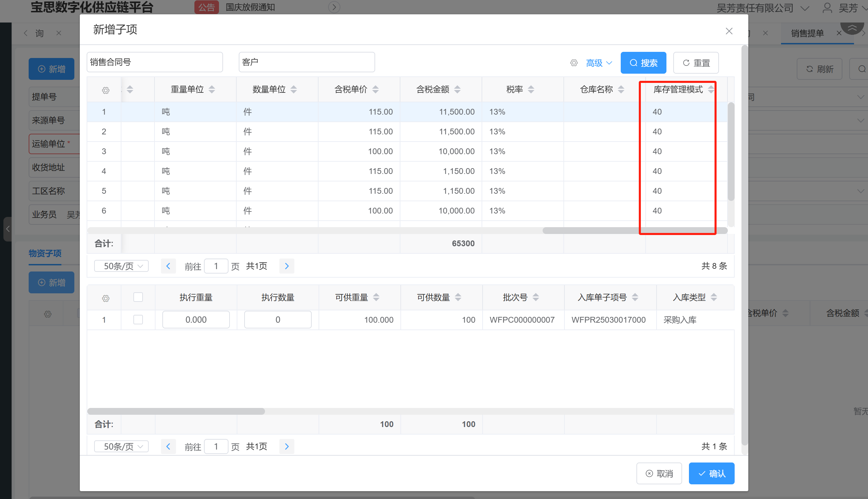This screenshot has height=499, width=868.
Task: Sort by 含税金额 column
Action: pyautogui.click(x=457, y=89)
